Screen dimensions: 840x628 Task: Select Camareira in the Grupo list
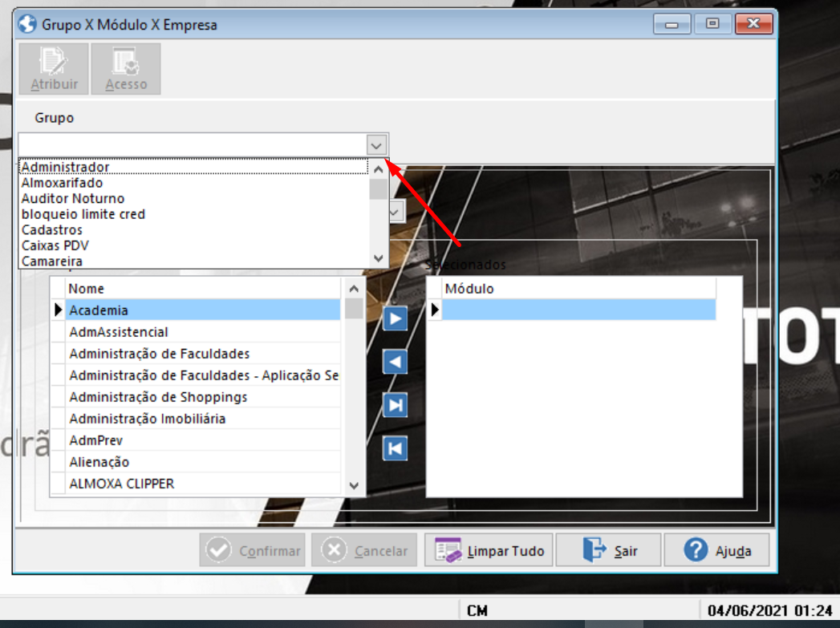(x=194, y=261)
